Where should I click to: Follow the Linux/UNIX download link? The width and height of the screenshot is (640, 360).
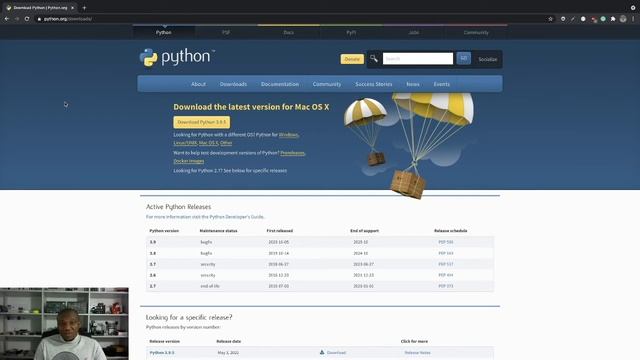185,143
